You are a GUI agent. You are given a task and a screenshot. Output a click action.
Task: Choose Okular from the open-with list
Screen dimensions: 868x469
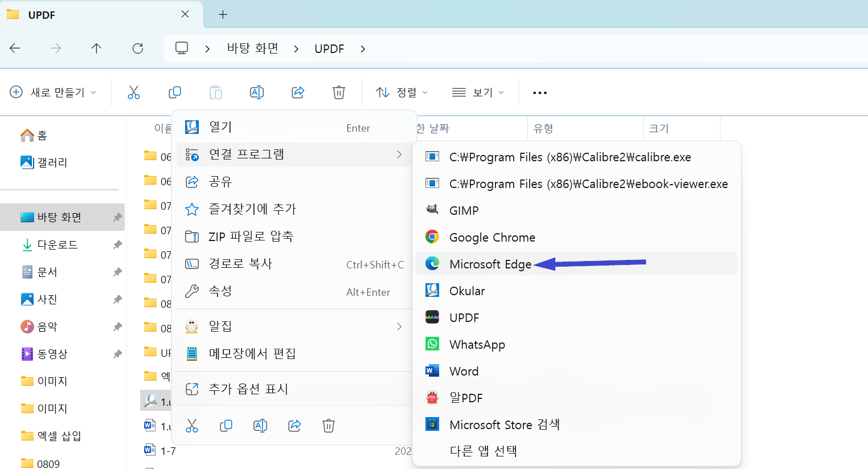pos(576,291)
